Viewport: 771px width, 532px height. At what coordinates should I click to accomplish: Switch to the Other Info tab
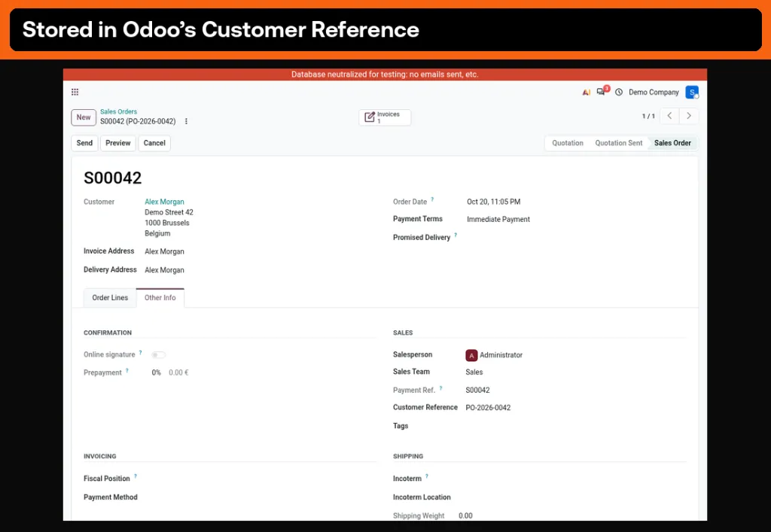click(160, 298)
